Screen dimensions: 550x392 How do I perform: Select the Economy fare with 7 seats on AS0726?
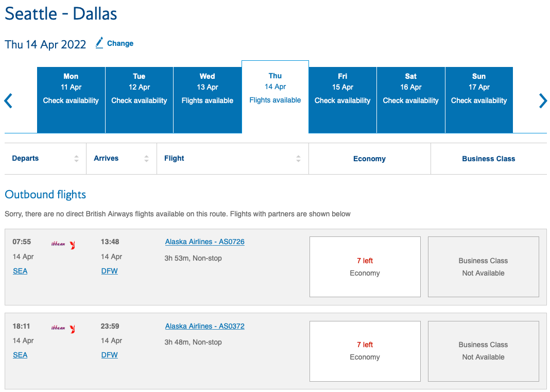point(365,267)
